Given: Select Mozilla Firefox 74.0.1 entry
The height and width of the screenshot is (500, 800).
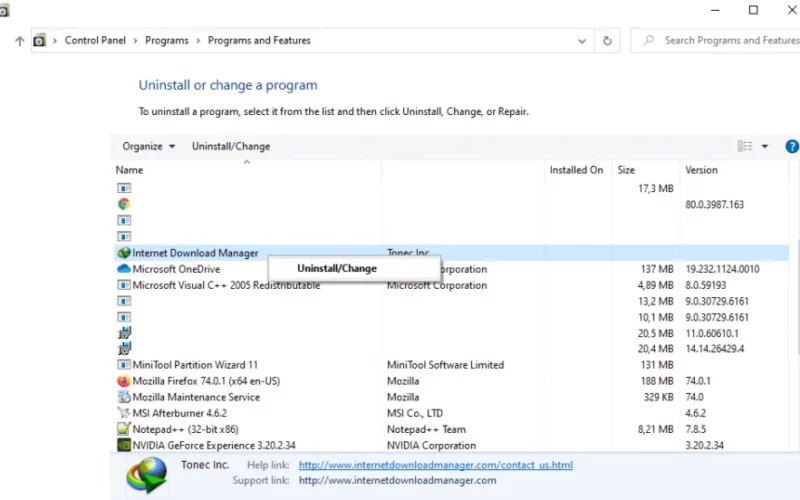Looking at the screenshot, I should 206,381.
